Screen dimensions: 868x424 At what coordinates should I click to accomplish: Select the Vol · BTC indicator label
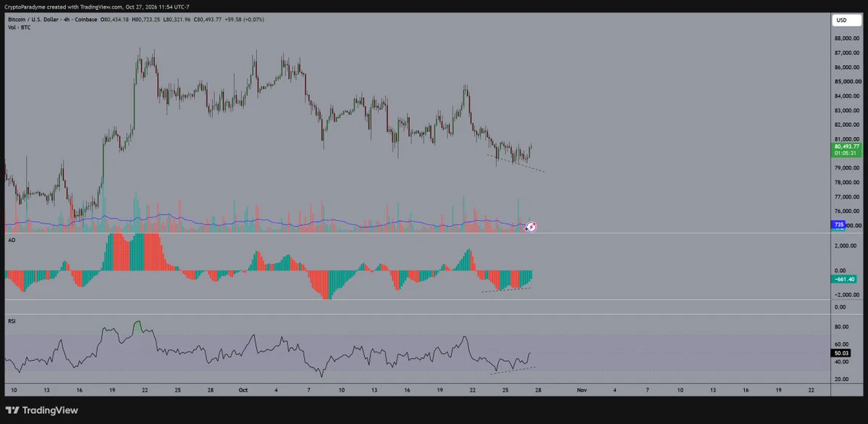(x=19, y=27)
